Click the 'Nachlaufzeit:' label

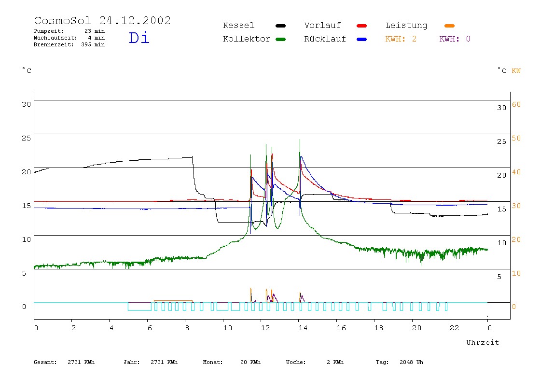(x=55, y=38)
